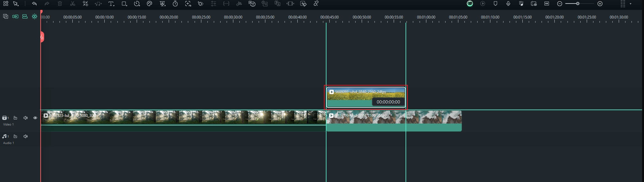
Task: Toggle timeline snapping green icon
Action: [34, 16]
